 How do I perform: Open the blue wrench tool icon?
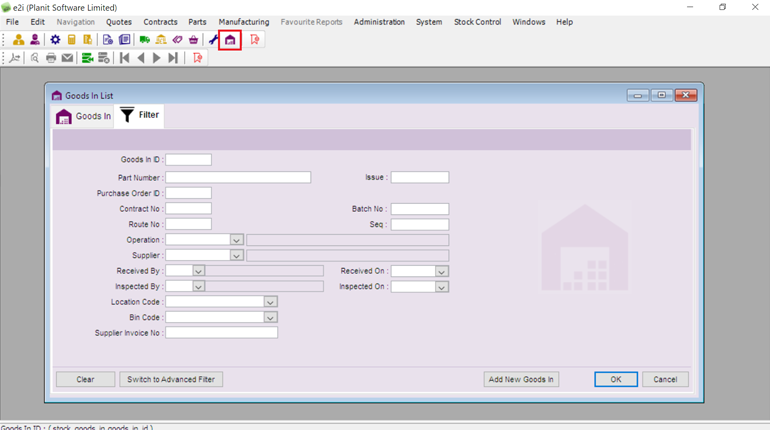click(x=213, y=40)
